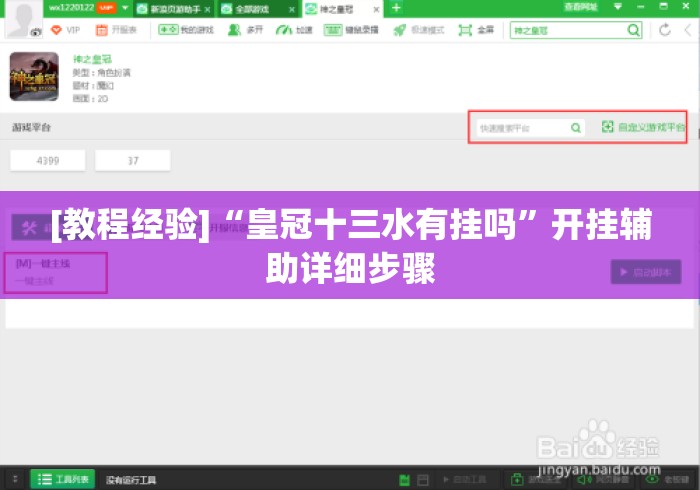Click 自定义游戏平台 link

tap(651, 127)
